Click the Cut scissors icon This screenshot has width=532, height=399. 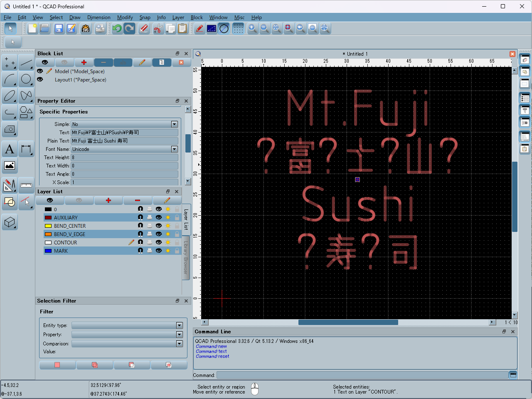(x=158, y=28)
